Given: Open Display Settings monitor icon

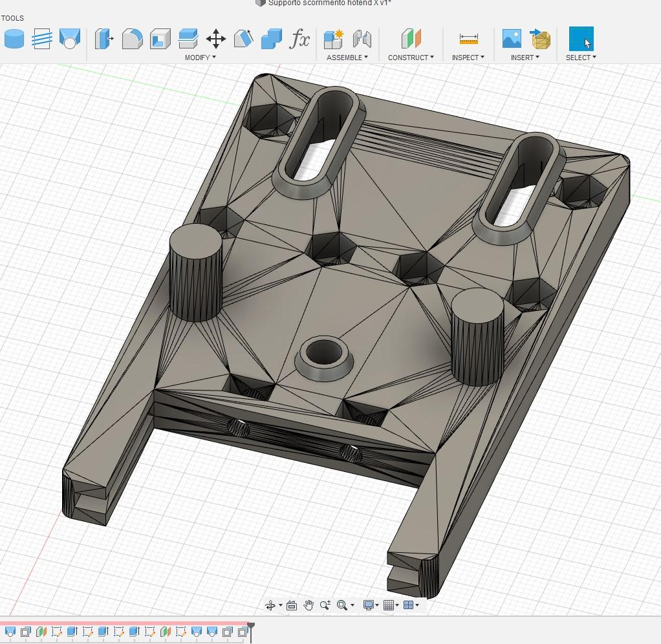Looking at the screenshot, I should point(369,606).
